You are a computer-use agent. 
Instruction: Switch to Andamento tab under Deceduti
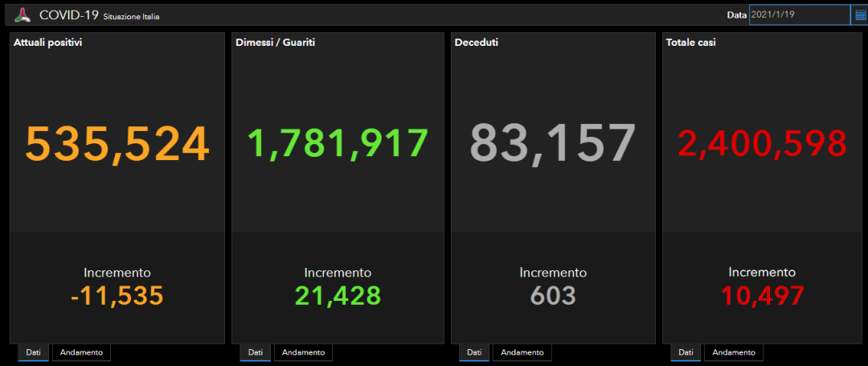[522, 352]
